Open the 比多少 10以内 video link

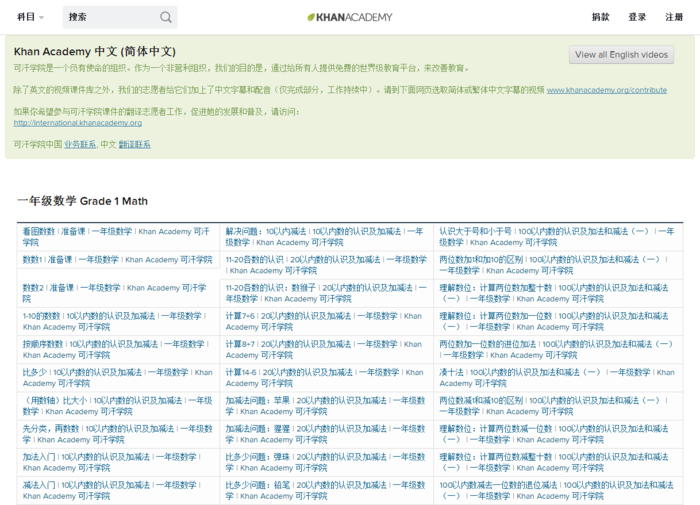117,377
